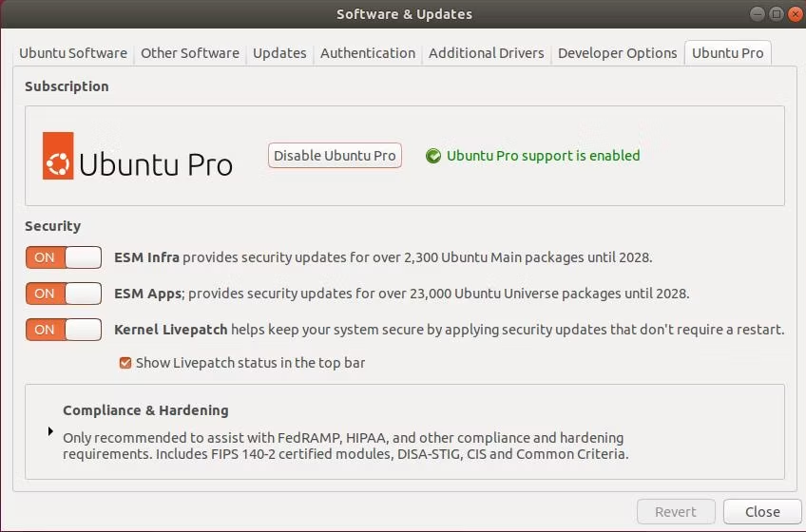Image resolution: width=806 pixels, height=532 pixels.
Task: Go to the Updates tab
Action: point(279,53)
